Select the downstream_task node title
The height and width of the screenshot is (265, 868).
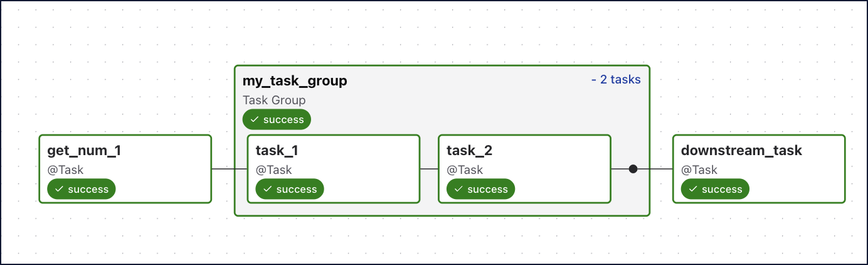point(741,151)
